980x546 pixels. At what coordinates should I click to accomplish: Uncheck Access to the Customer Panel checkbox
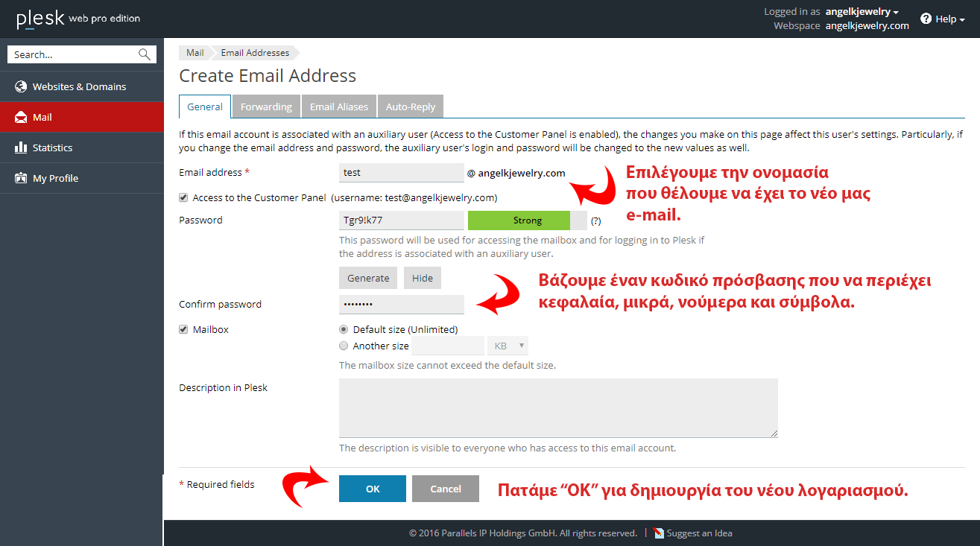pos(183,197)
